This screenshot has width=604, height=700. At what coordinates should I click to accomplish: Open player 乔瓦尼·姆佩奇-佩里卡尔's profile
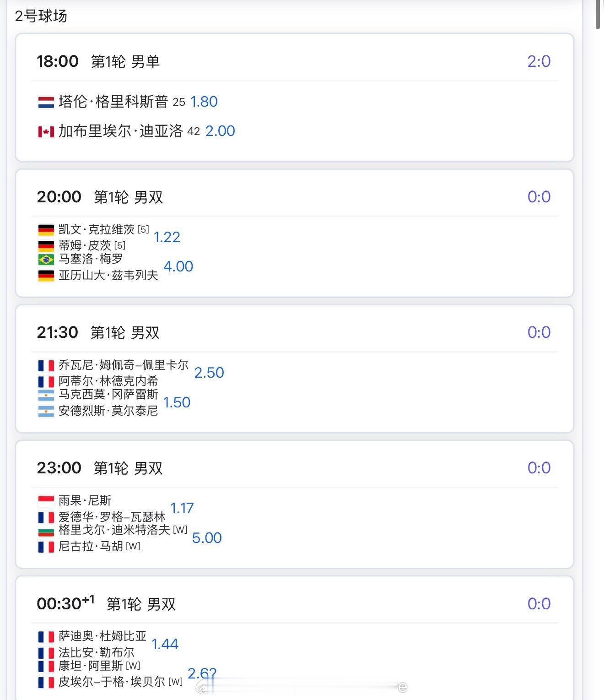(x=124, y=365)
